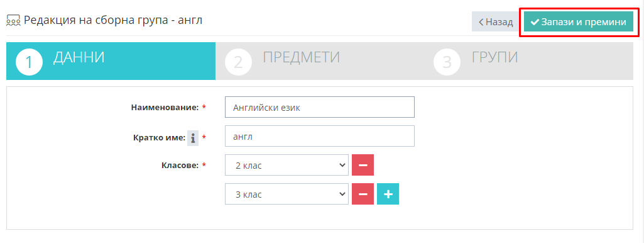Go back with the Назад button
This screenshot has height=243, width=644.
pyautogui.click(x=496, y=22)
